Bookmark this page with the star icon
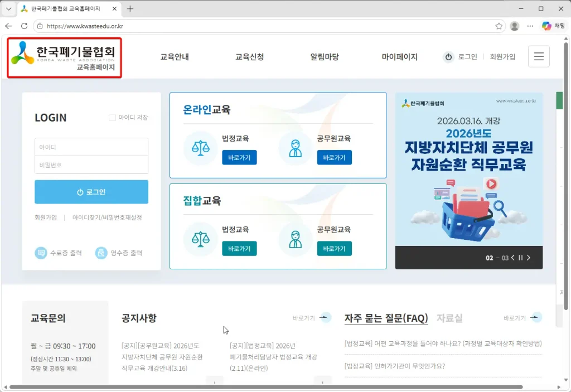Viewport: 571px width, 392px height. click(499, 26)
